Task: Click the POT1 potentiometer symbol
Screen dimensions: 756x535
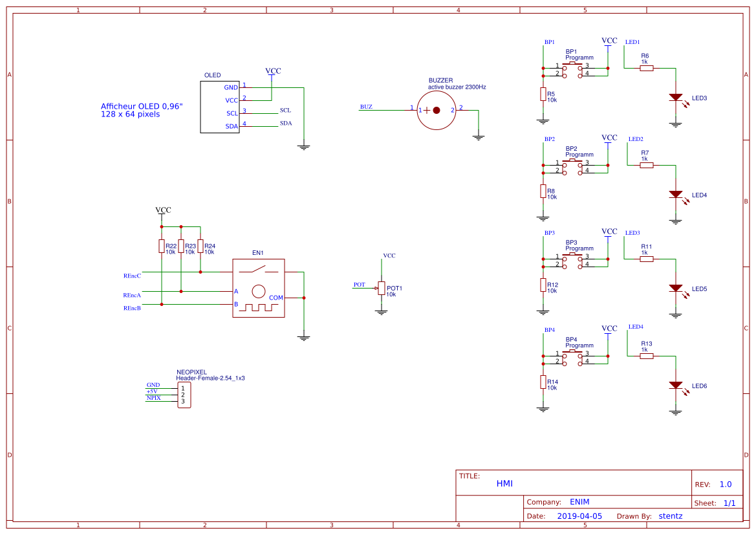Action: (382, 287)
